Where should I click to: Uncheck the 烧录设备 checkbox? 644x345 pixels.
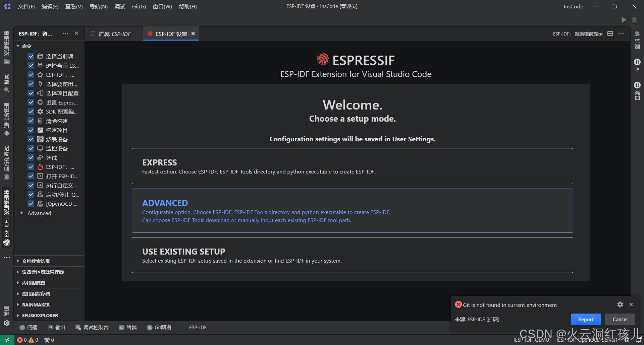click(31, 139)
